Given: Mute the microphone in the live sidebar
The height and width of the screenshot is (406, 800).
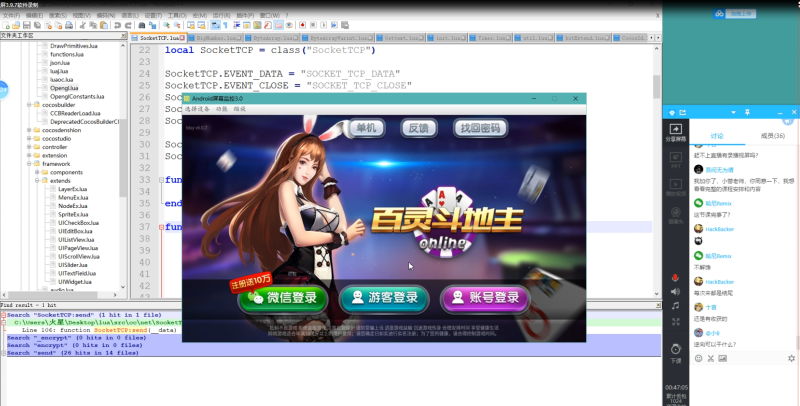Looking at the screenshot, I should pos(676,278).
